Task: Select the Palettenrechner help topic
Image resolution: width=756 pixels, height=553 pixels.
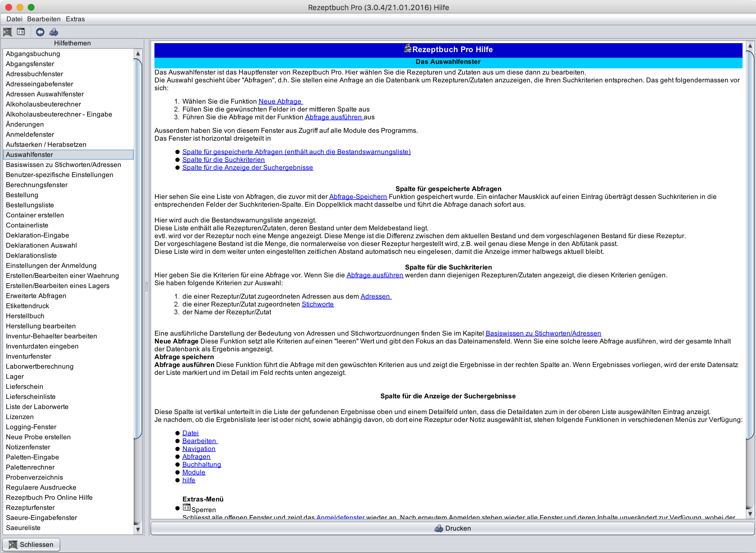Action: tap(30, 467)
